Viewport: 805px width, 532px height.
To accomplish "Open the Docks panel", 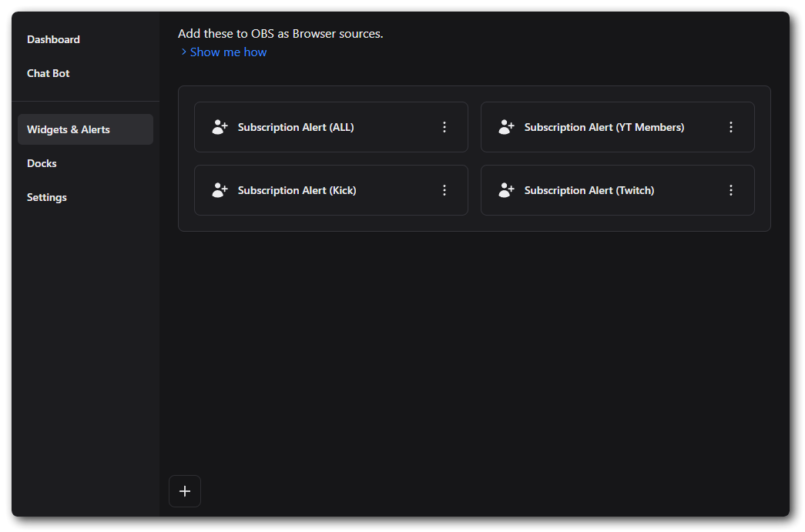I will [x=42, y=163].
